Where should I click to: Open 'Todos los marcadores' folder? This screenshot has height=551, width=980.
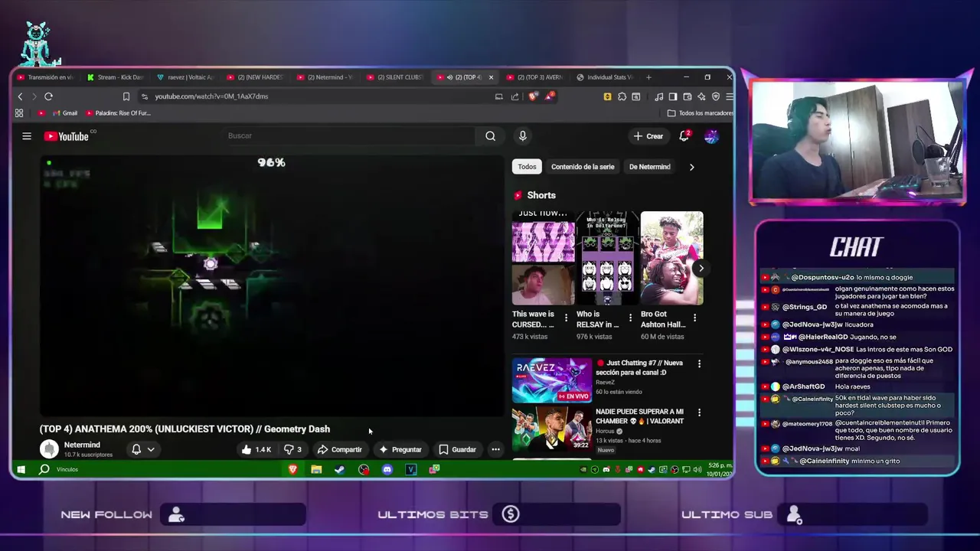(x=700, y=113)
